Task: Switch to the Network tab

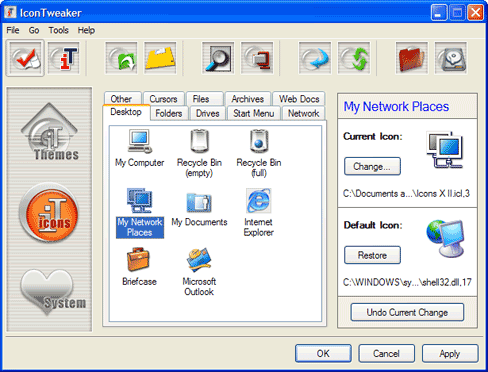Action: [x=303, y=113]
